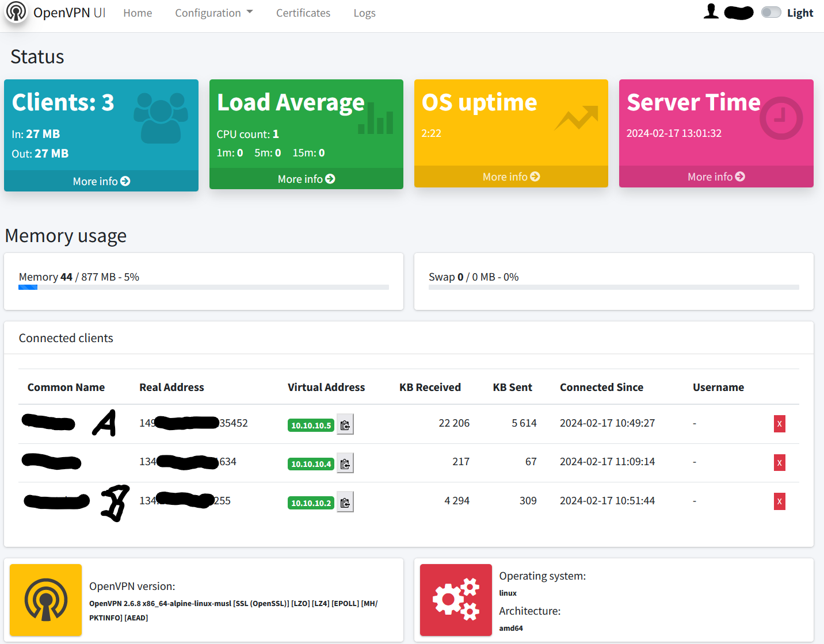Open More info on the Clients card
This screenshot has width=824, height=644.
click(x=101, y=181)
